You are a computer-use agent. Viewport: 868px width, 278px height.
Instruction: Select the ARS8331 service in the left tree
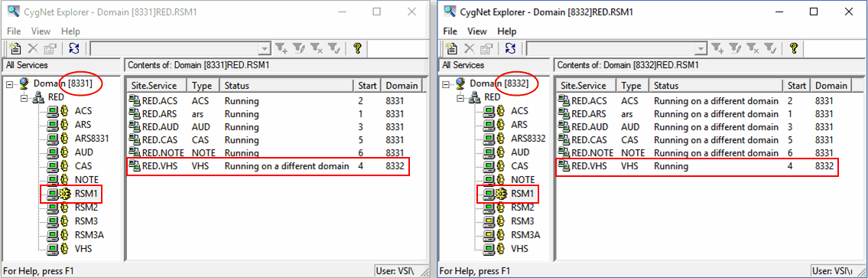pyautogui.click(x=92, y=138)
